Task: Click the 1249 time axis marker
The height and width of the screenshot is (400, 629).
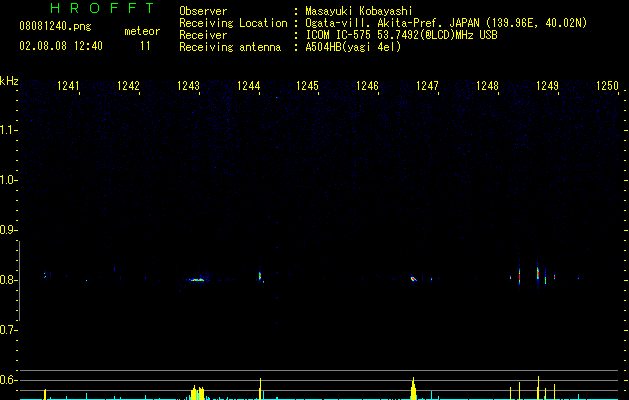Action: (547, 85)
